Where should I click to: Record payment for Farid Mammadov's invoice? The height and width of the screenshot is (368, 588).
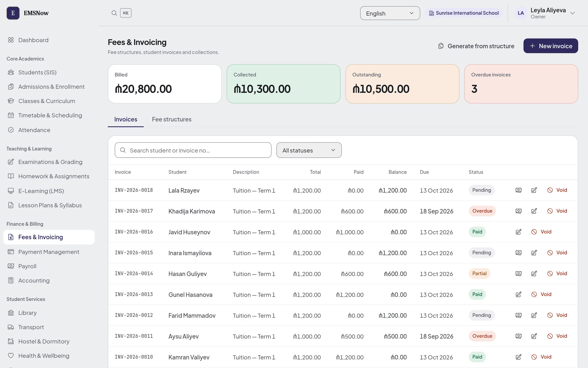pos(518,315)
